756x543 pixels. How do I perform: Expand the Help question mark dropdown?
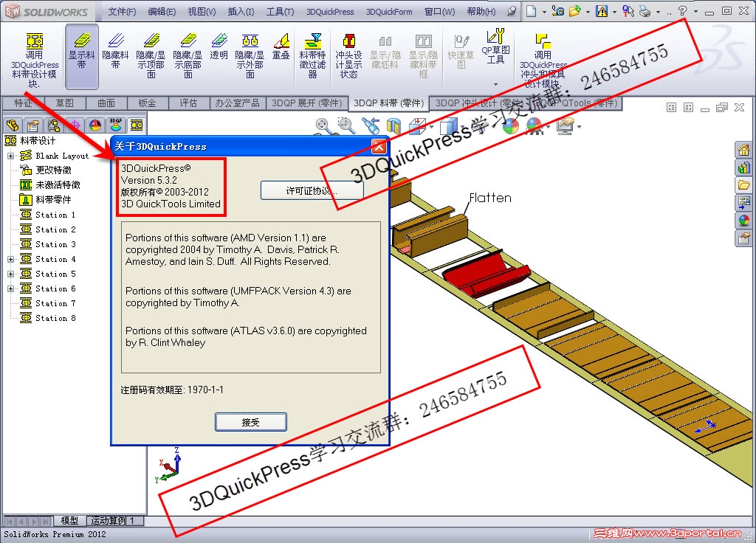[x=695, y=12]
